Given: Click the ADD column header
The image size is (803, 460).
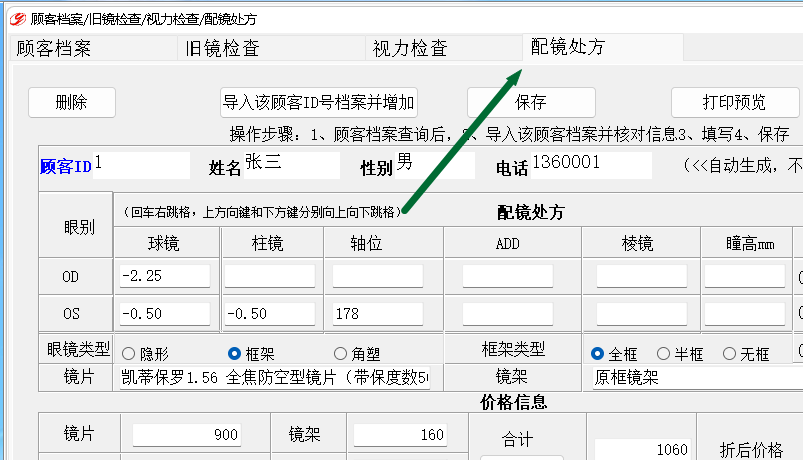Looking at the screenshot, I should coord(508,243).
